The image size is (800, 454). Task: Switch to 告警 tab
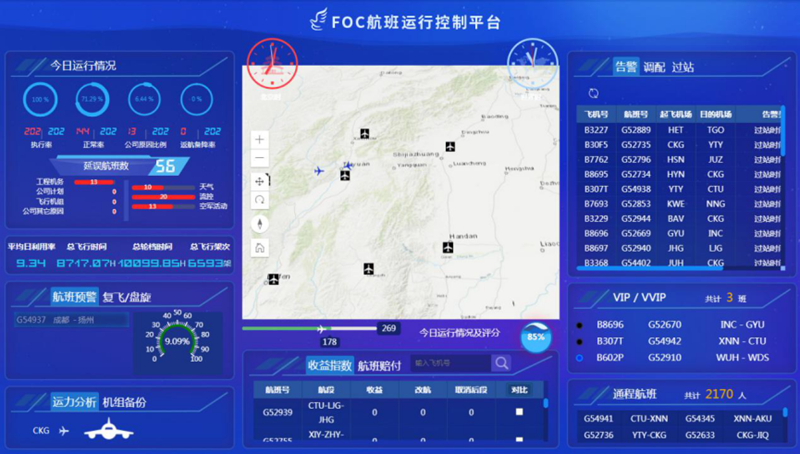[x=626, y=67]
